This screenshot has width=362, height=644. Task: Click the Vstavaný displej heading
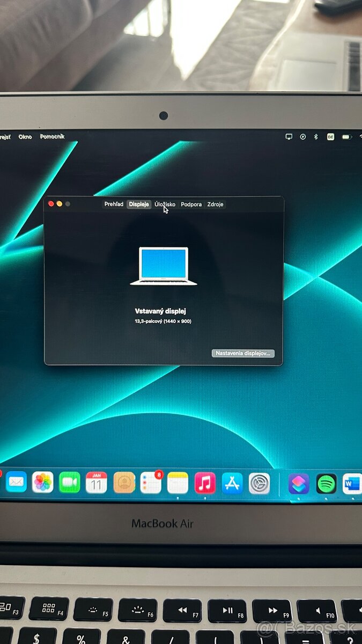click(x=160, y=311)
